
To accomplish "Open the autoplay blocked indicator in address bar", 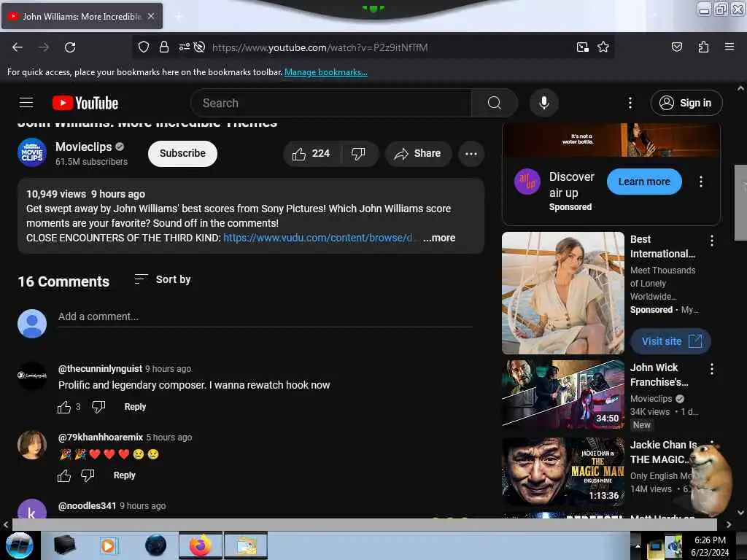I will [x=200, y=47].
